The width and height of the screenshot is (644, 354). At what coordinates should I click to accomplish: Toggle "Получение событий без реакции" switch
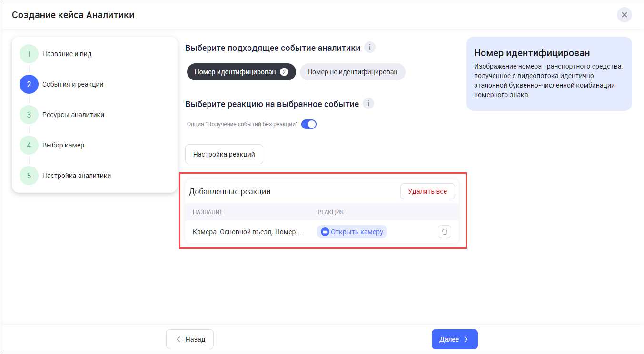click(x=309, y=124)
